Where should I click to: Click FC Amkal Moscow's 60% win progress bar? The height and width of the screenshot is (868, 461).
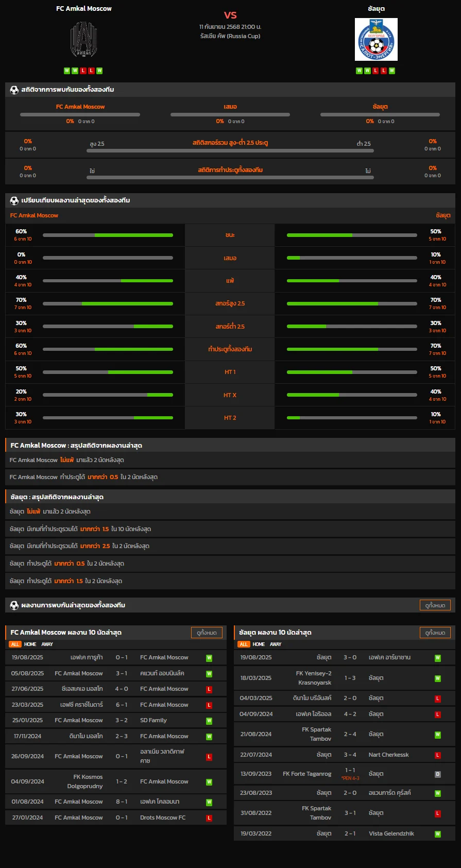108,235
